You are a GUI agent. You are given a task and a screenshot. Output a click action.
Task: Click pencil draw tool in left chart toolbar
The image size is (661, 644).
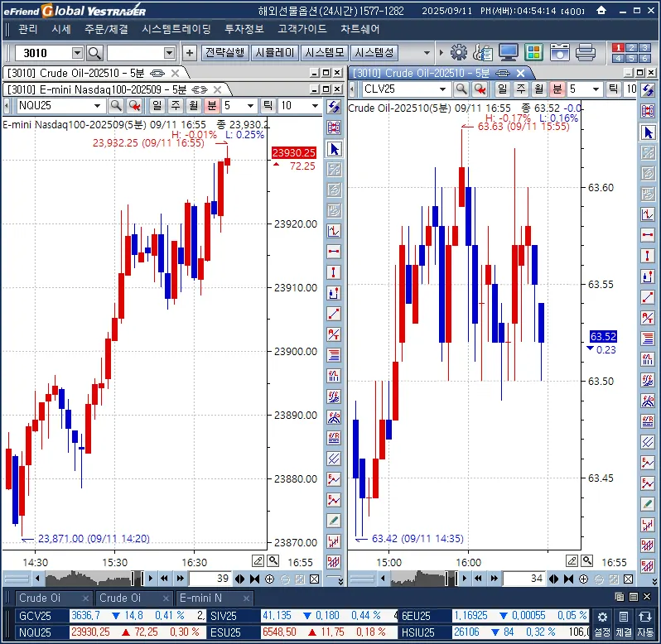[334, 521]
